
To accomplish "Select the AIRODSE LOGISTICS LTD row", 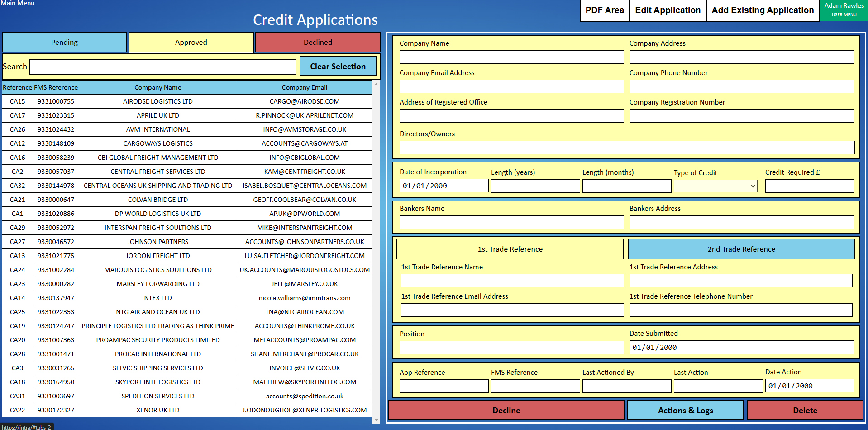I will click(157, 101).
